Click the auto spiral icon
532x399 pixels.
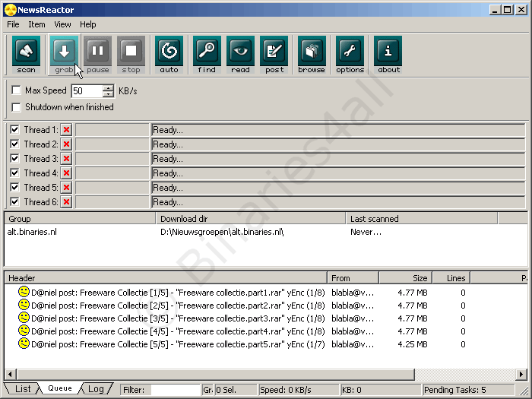tap(169, 54)
